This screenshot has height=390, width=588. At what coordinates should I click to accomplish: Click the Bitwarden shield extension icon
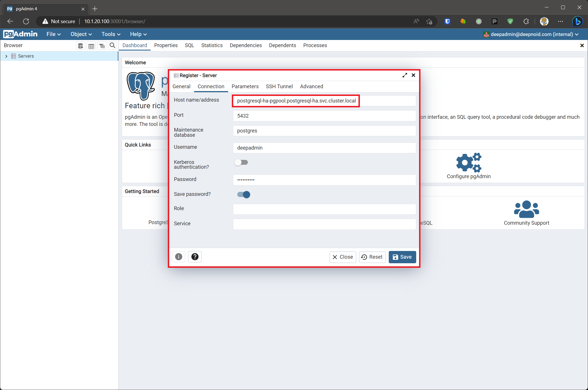(447, 21)
